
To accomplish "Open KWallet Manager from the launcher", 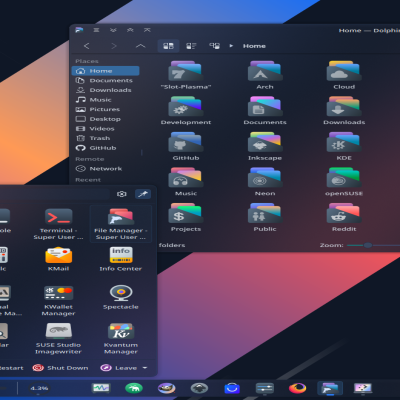I will (x=58, y=300).
